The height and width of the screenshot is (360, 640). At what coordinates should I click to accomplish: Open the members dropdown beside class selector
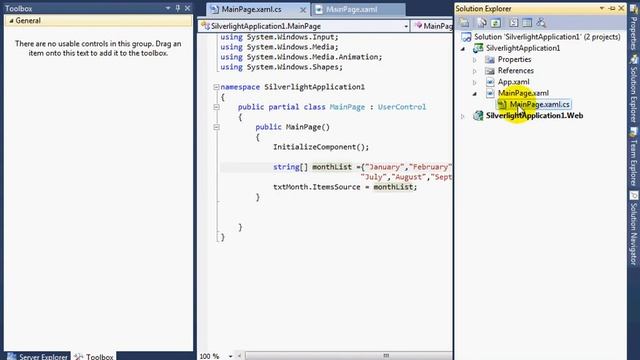tap(433, 26)
